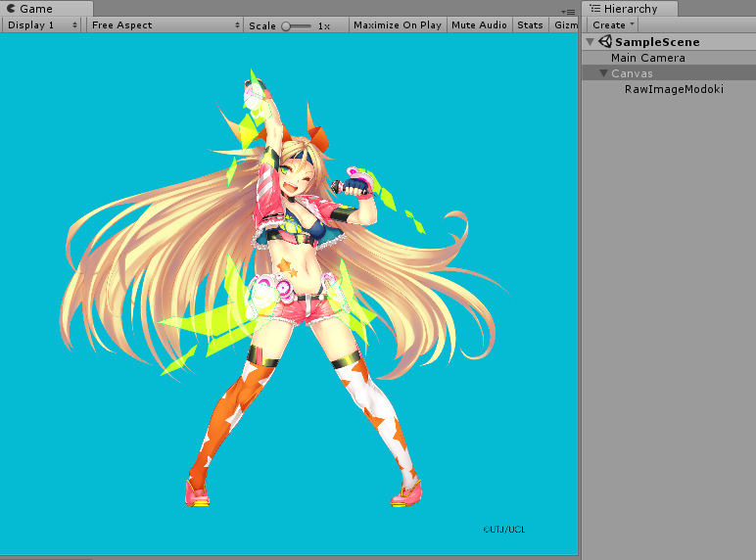Collapse the Canvas foldout arrow

pos(603,73)
